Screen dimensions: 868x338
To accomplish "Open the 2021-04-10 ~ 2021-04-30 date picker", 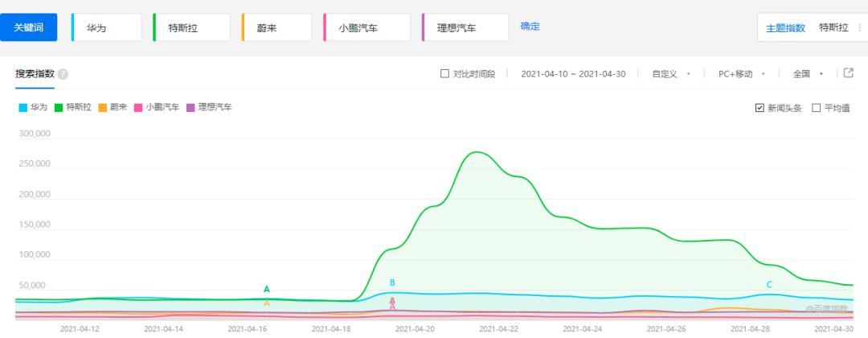I will (x=573, y=74).
